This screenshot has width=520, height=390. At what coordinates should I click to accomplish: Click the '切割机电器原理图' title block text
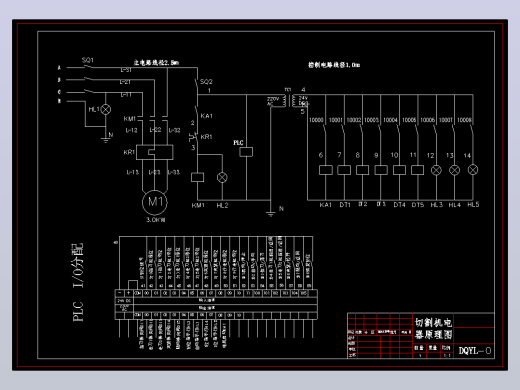click(433, 328)
